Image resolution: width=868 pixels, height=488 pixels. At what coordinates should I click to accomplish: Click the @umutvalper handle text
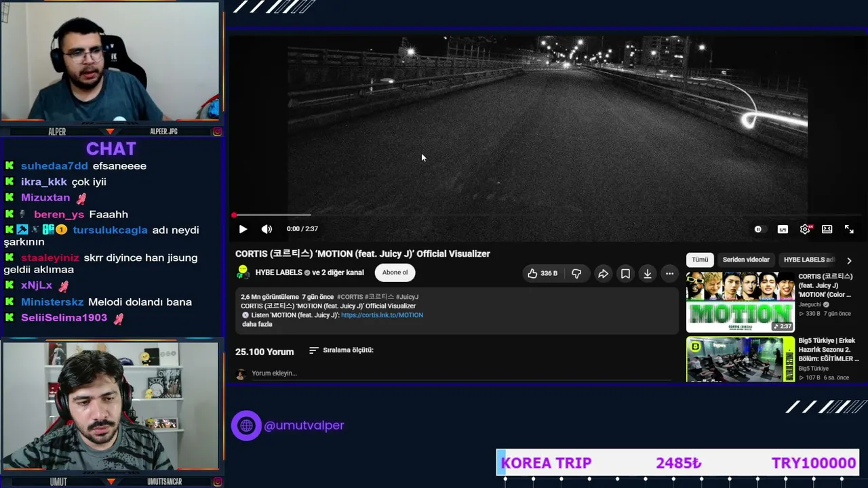coord(304,426)
